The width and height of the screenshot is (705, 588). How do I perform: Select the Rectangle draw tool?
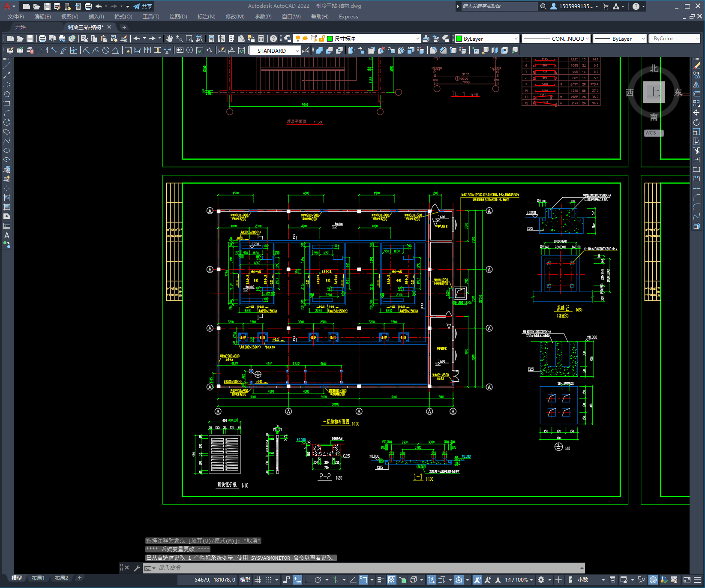(x=7, y=103)
